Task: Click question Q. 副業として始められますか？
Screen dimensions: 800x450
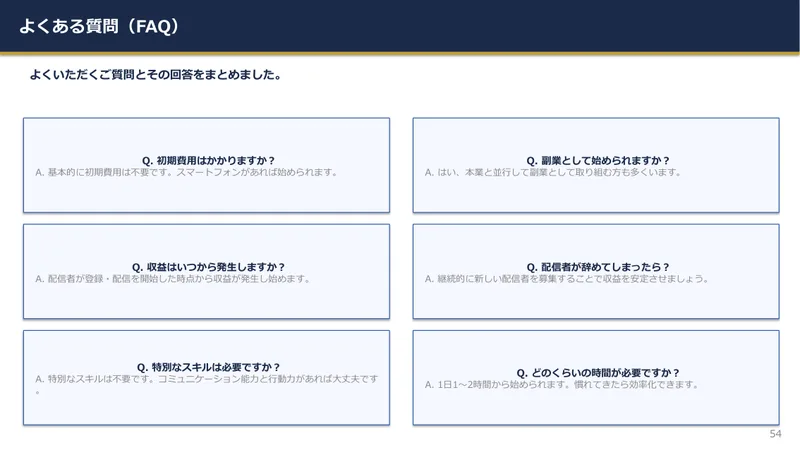Action: point(597,160)
